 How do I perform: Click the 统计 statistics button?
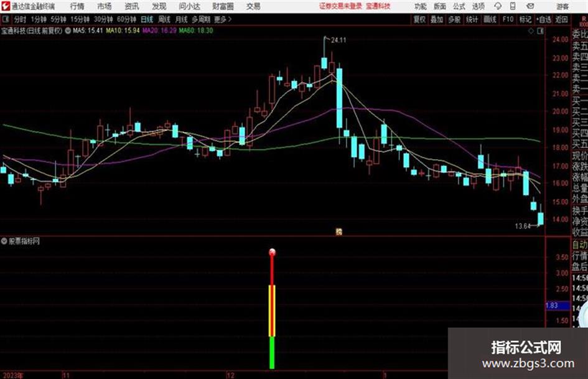pos(472,19)
